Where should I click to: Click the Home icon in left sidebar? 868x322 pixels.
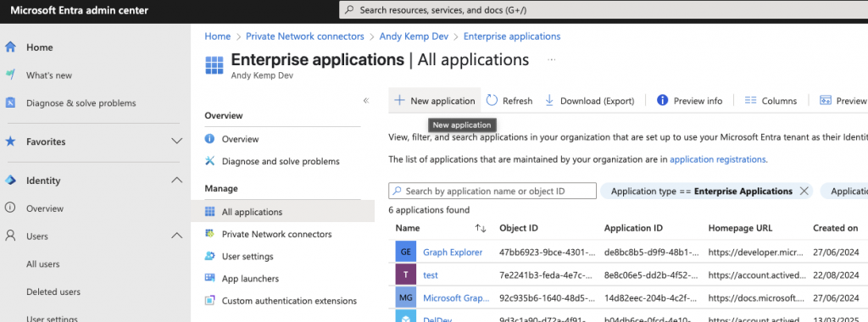10,47
